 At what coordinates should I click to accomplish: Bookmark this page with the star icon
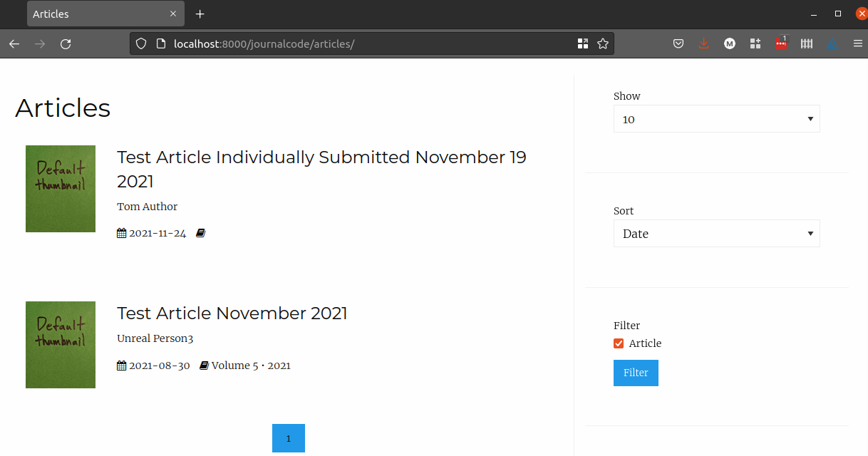(603, 44)
